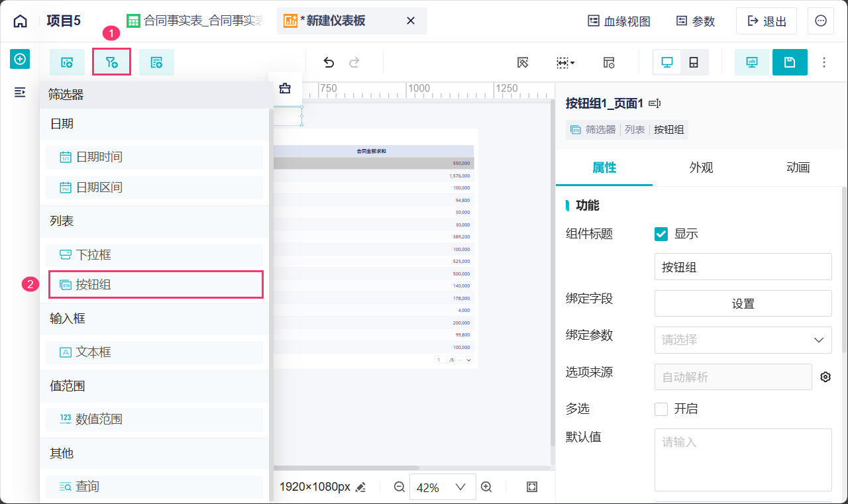Switch to desktop layout view
Screen dimensions: 848x504
667,62
